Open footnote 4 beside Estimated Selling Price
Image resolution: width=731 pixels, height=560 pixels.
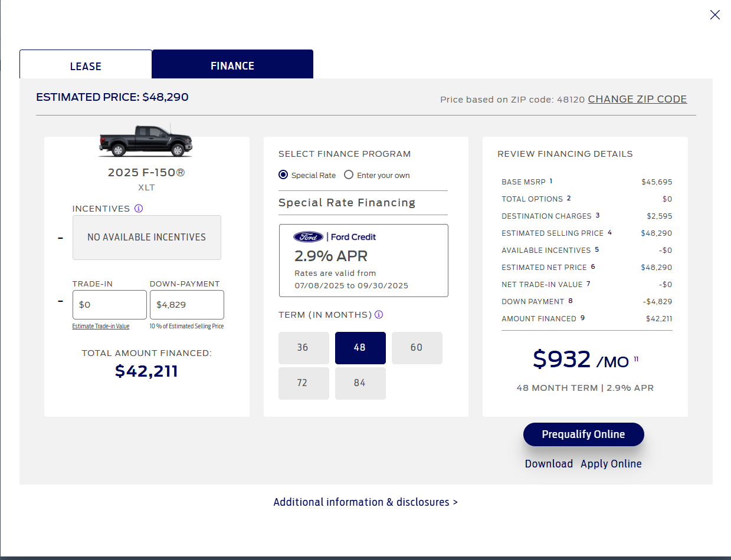click(x=610, y=232)
